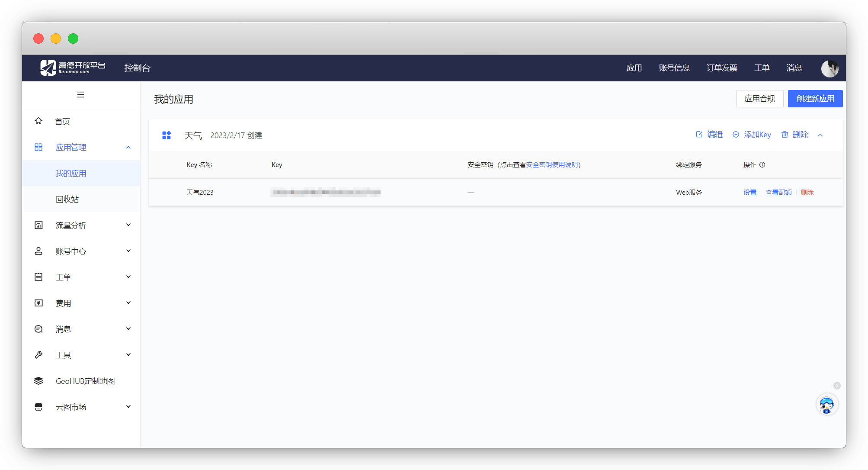Click 查看配额 for 天气2023 key
The width and height of the screenshot is (868, 470).
[778, 192]
